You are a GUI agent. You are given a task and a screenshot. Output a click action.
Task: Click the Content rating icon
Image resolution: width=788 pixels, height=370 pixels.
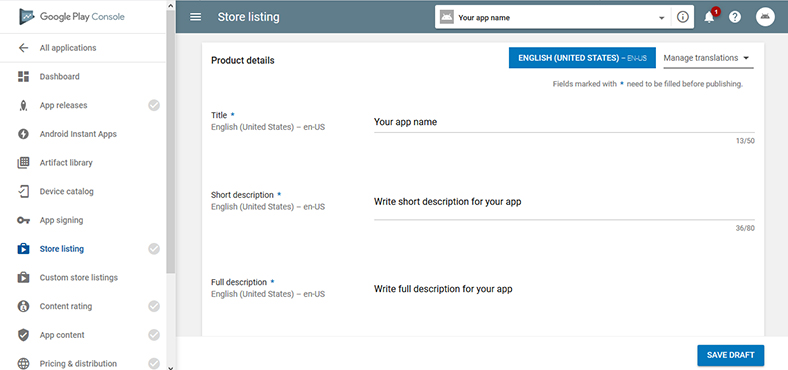(23, 306)
